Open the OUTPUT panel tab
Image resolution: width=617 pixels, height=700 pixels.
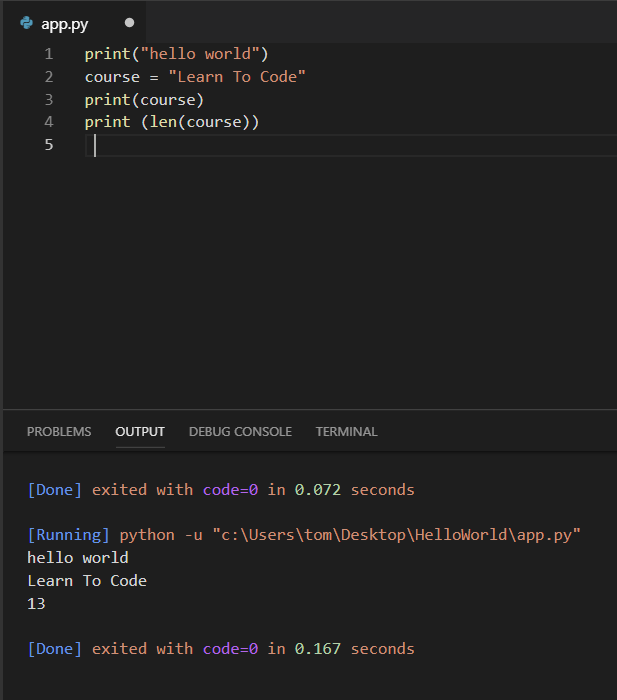[x=140, y=432]
